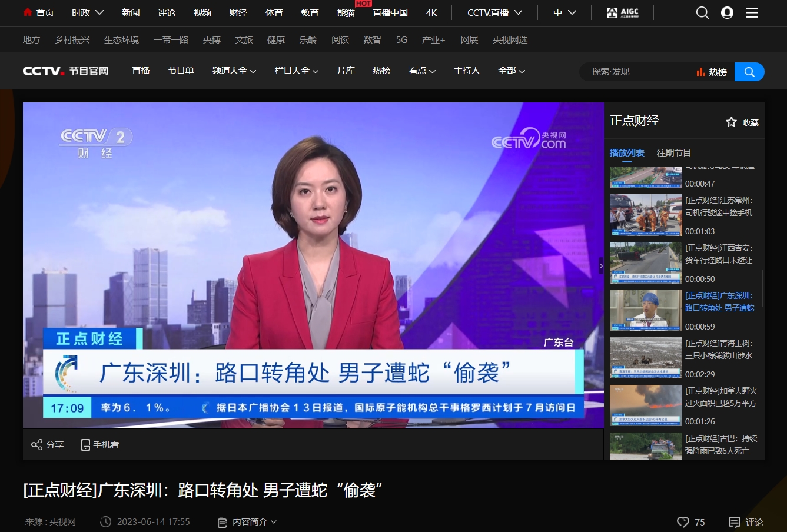Open the 一带一路 link
787x532 pixels.
pyautogui.click(x=171, y=39)
